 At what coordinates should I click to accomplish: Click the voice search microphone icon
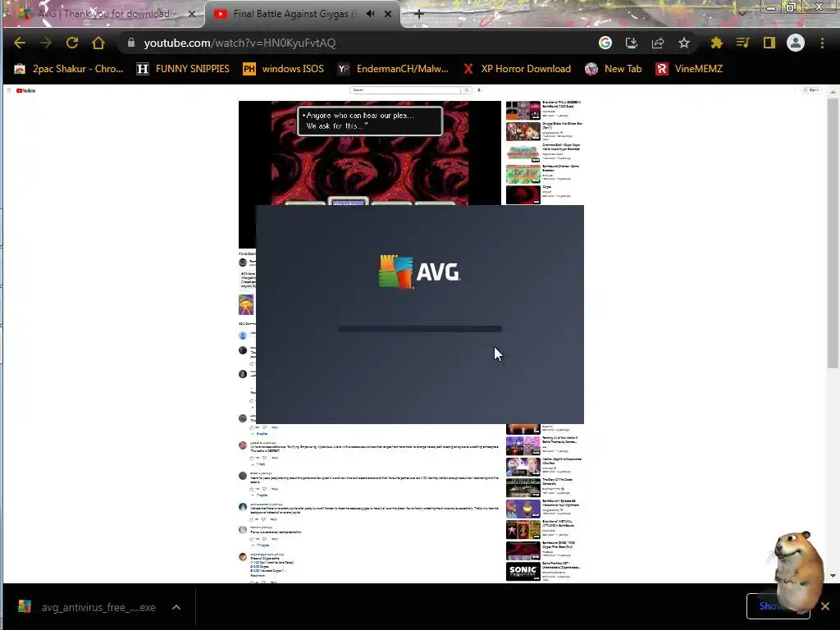[479, 90]
